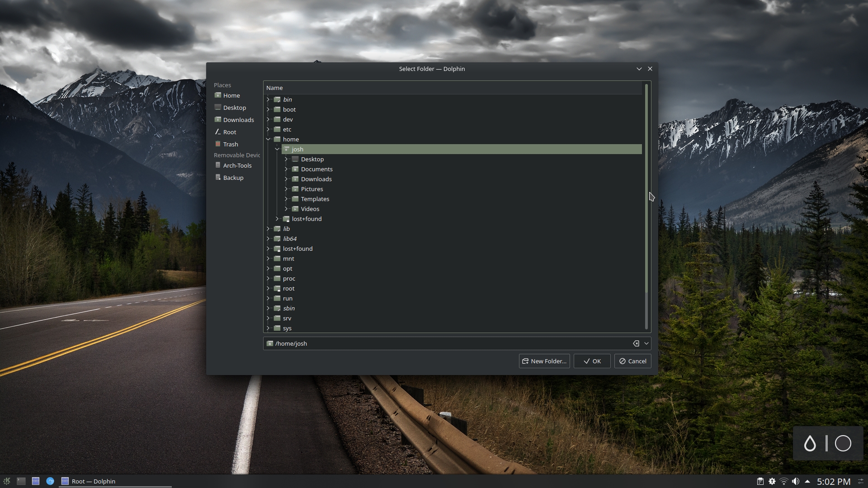Screen dimensions: 868x488
Task: Expand the Desktop folder under josh
Action: point(286,159)
